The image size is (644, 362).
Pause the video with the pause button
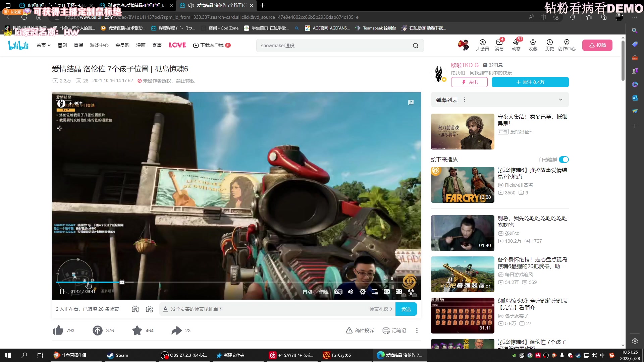[62, 292]
